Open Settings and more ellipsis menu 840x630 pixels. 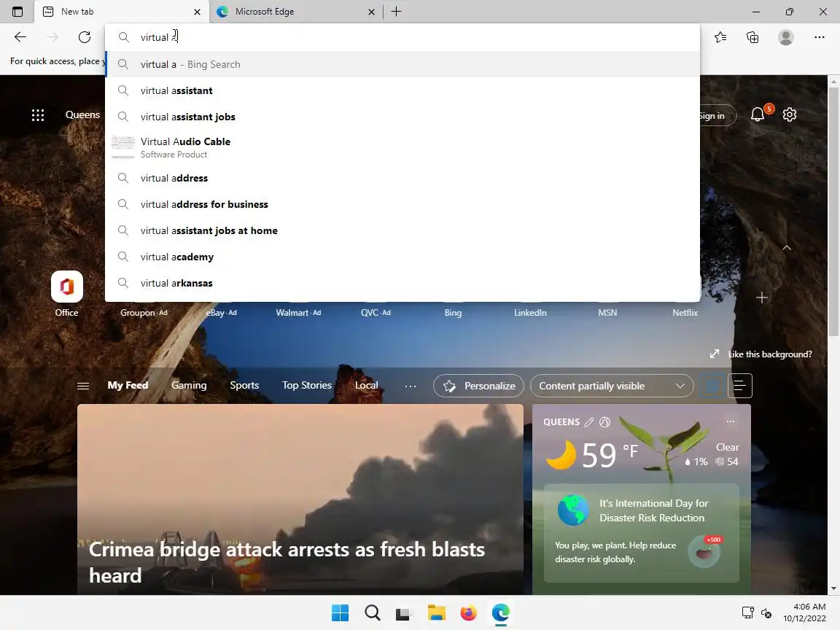pyautogui.click(x=819, y=37)
